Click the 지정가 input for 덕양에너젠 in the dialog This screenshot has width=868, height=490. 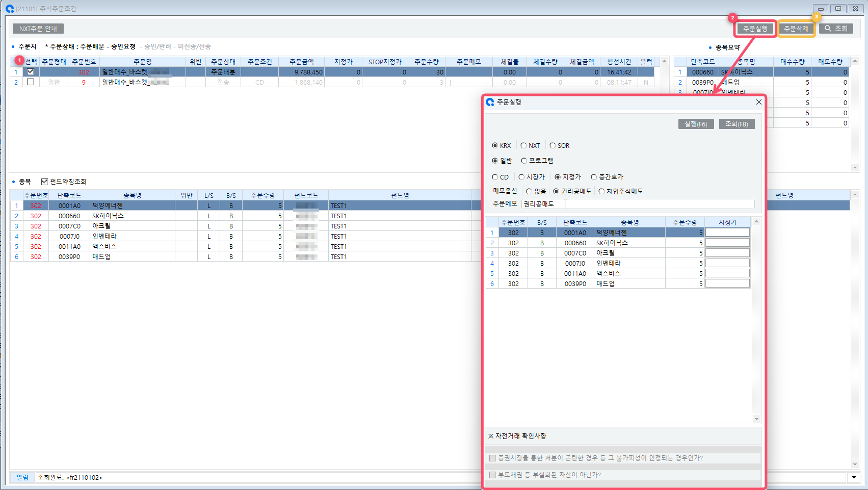point(727,233)
